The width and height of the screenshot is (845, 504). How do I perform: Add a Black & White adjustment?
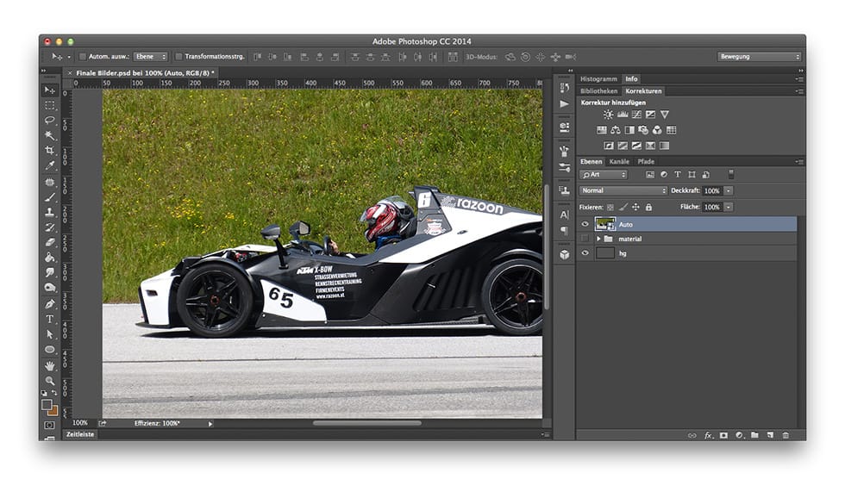[x=629, y=130]
